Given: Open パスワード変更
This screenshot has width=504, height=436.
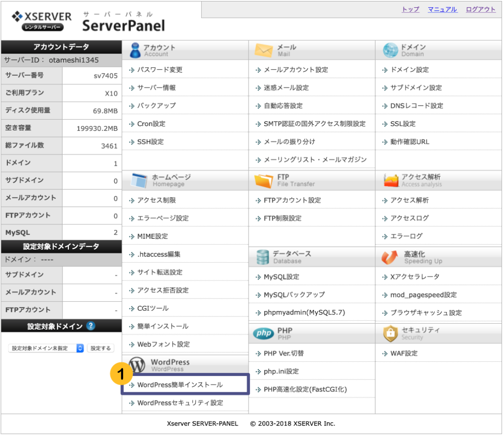Looking at the screenshot, I should click(160, 70).
